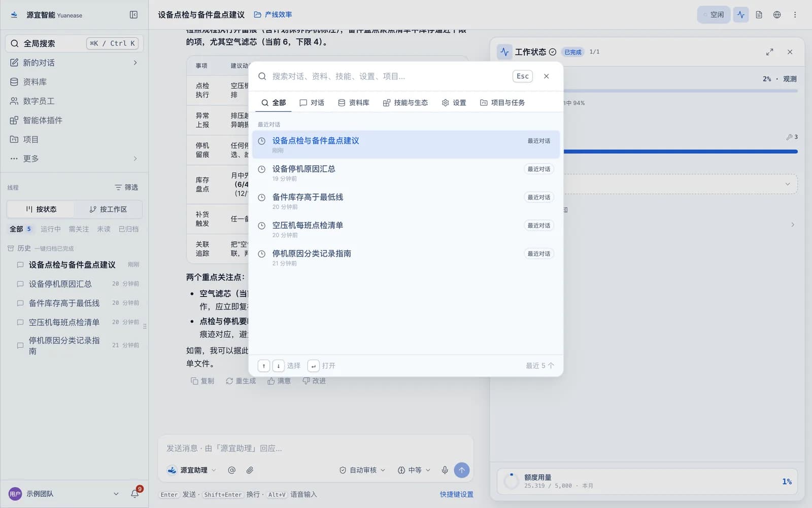Select the 全部 thread filter
This screenshot has width=812, height=508.
[20, 229]
